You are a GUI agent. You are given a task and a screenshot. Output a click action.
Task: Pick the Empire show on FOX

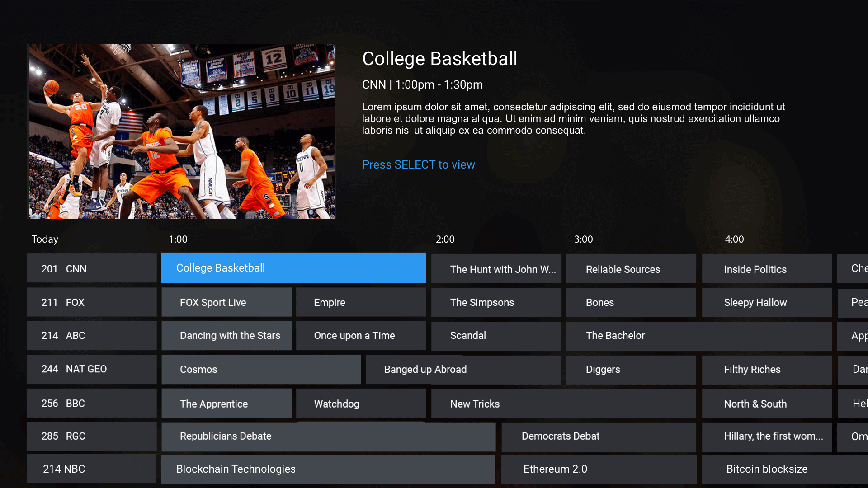click(x=360, y=302)
